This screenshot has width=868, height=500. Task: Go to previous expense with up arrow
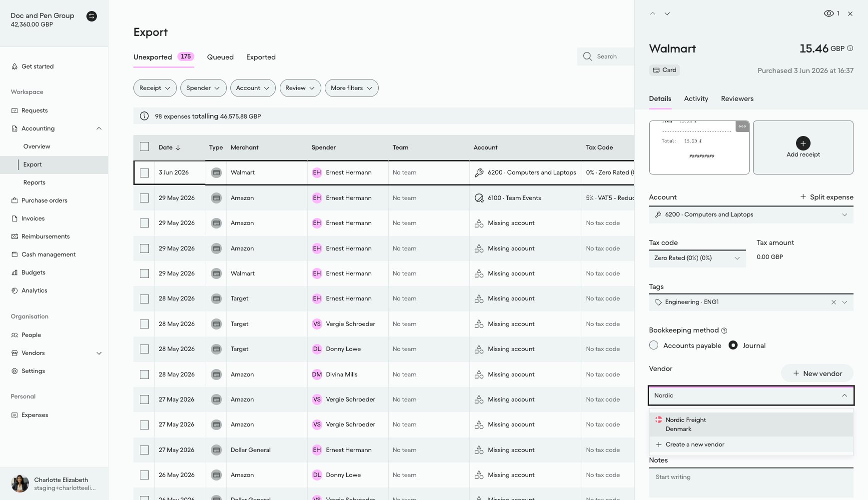pyautogui.click(x=653, y=13)
